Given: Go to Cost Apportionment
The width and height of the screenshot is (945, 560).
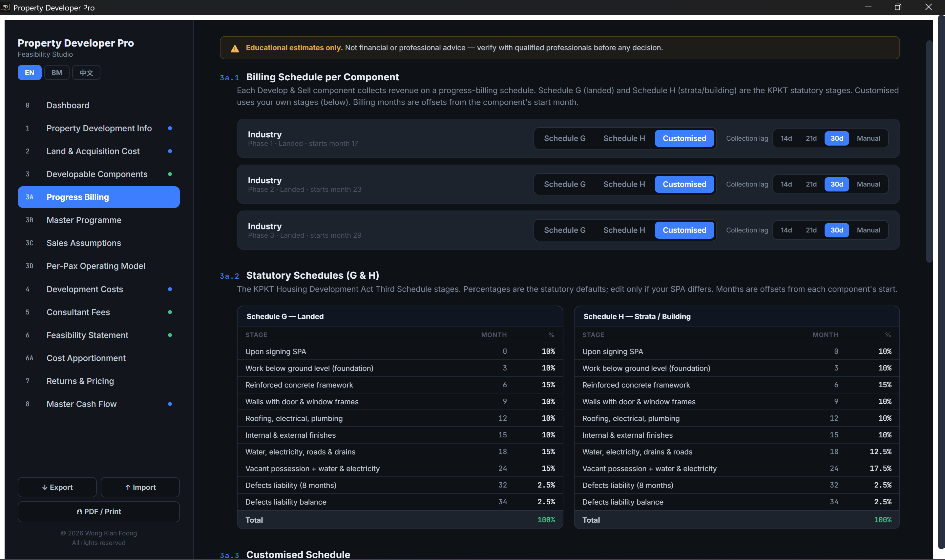Looking at the screenshot, I should (x=98, y=358).
